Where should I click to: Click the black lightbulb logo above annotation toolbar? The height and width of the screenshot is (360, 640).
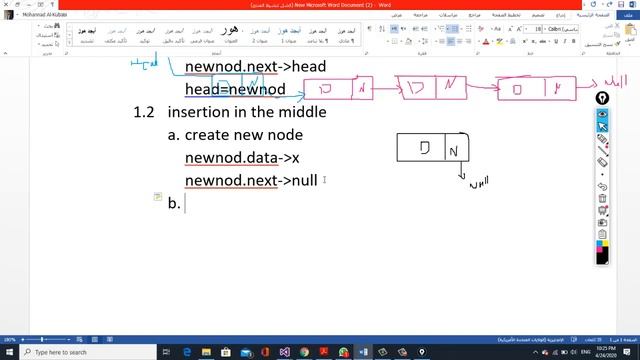(602, 98)
